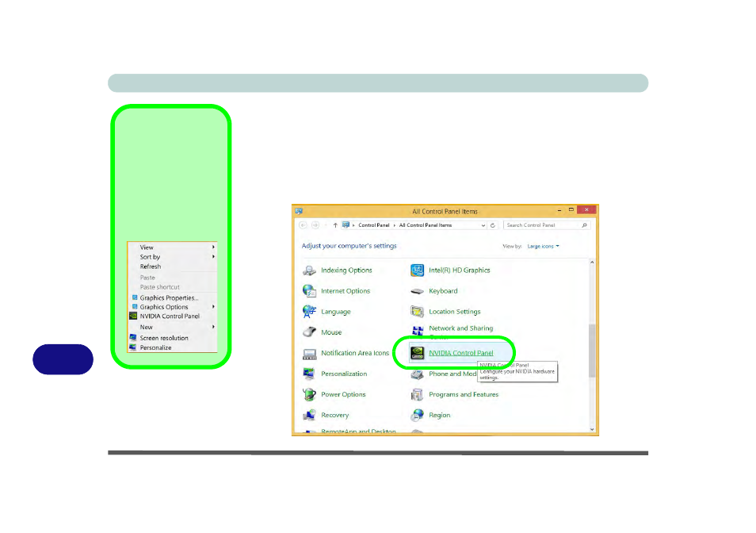Expand the New submenu arrow
Viewport: 756px width, 533px height.
(x=214, y=327)
